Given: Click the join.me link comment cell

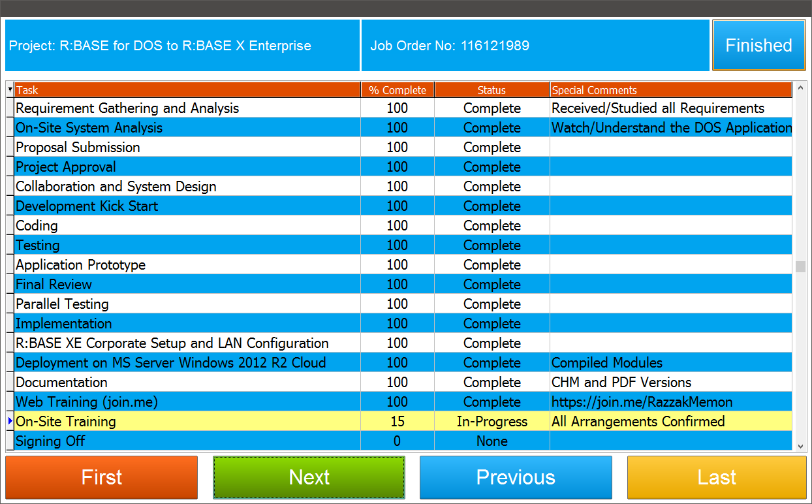Looking at the screenshot, I should pos(670,402).
